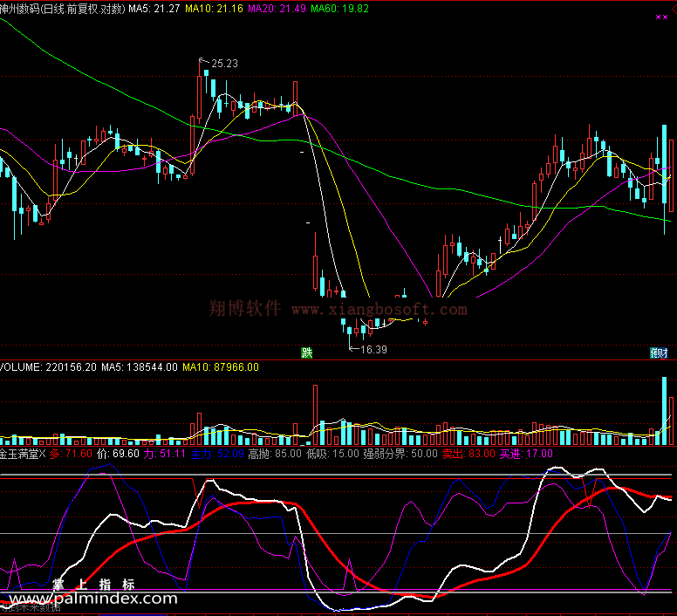Click the 低吸: 15.00 threshold label
677x616 pixels.
[332, 454]
